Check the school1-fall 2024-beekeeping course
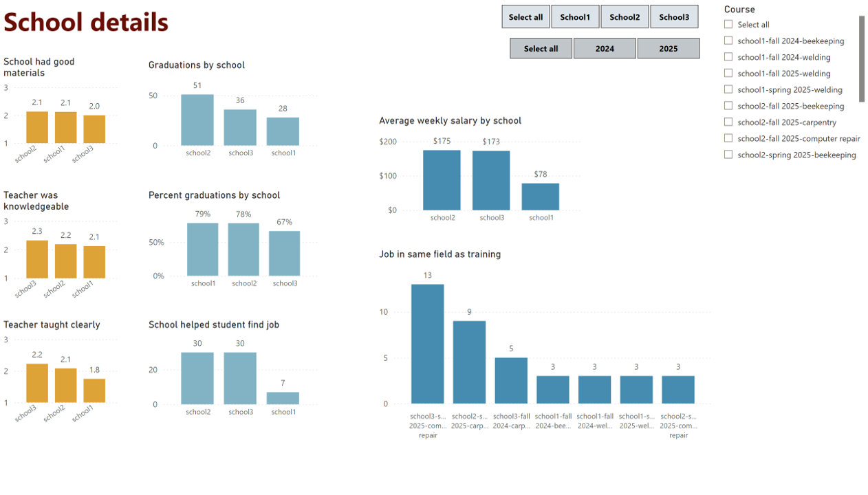This screenshot has width=868, height=495. 728,41
